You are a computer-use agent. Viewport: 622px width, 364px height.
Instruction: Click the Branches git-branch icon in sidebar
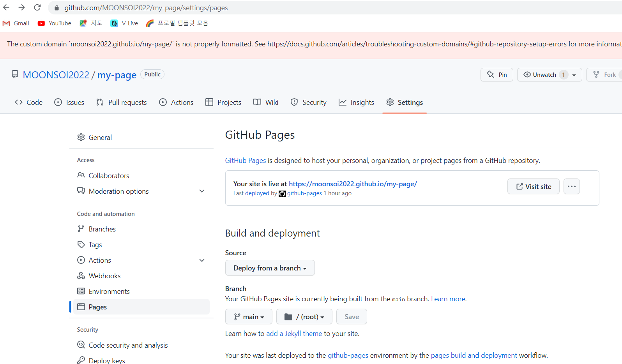pyautogui.click(x=81, y=229)
